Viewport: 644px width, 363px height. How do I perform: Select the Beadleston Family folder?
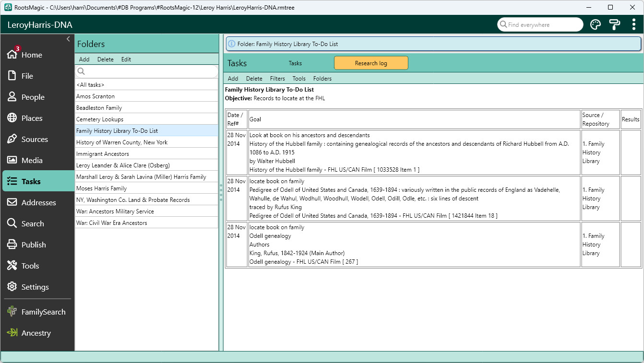[x=147, y=108]
